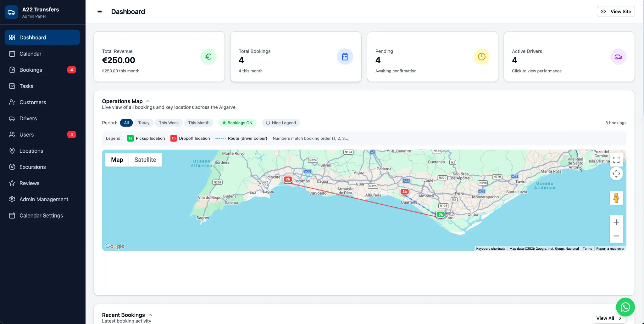Open the Dashboard menu item
644x324 pixels.
32,37
